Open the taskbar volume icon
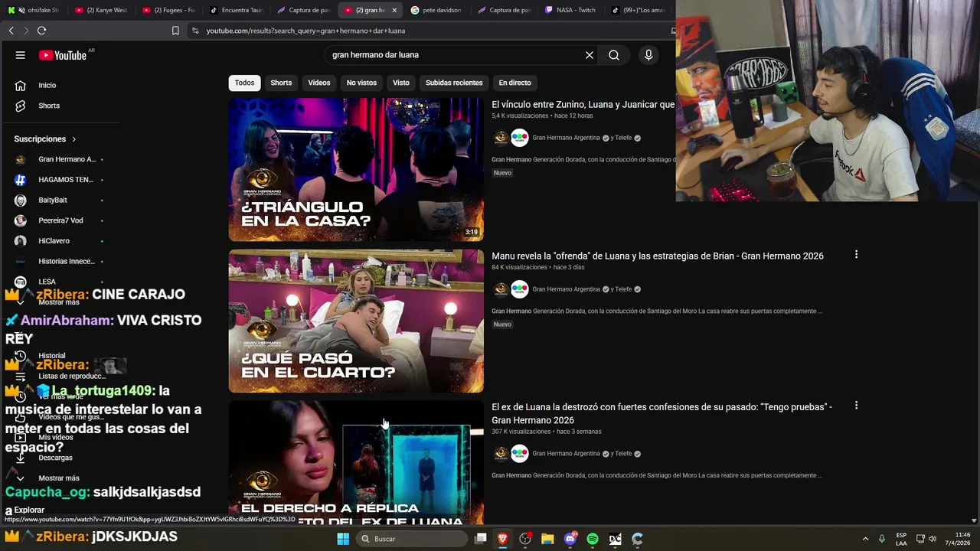Image resolution: width=980 pixels, height=551 pixels. click(x=933, y=539)
